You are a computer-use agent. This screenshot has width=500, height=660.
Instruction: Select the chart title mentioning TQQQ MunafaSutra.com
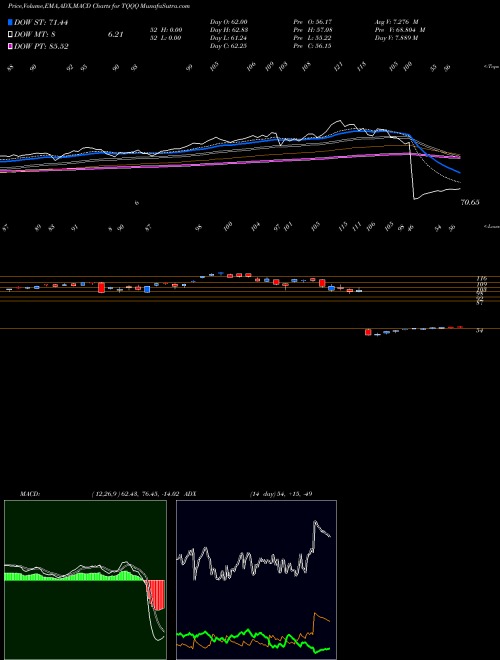[x=99, y=6]
